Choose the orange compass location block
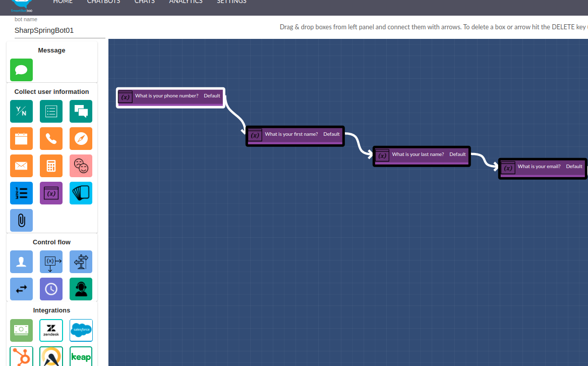 pyautogui.click(x=81, y=138)
